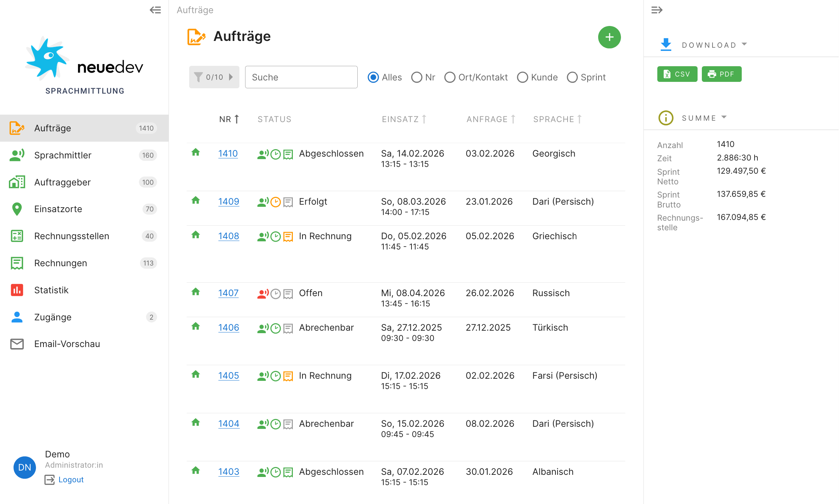839x504 pixels.
Task: Click the home icon in row 1407
Action: tap(196, 292)
